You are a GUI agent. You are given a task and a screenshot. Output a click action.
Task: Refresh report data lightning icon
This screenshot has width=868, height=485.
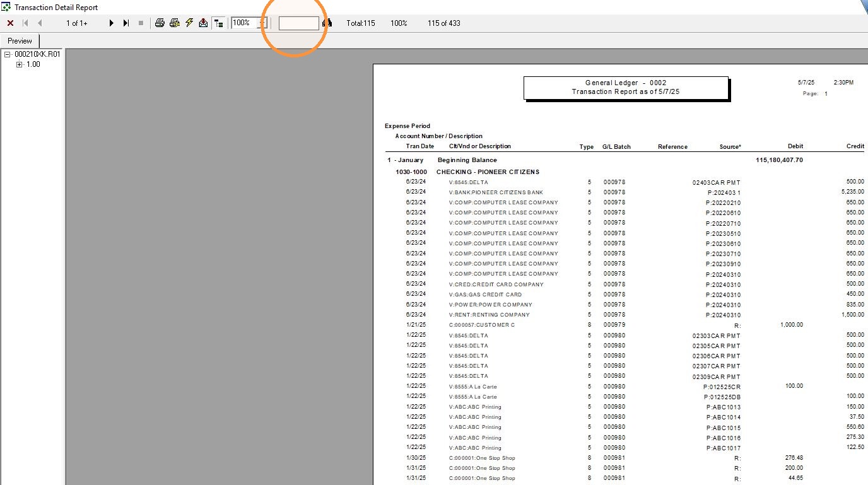[189, 23]
